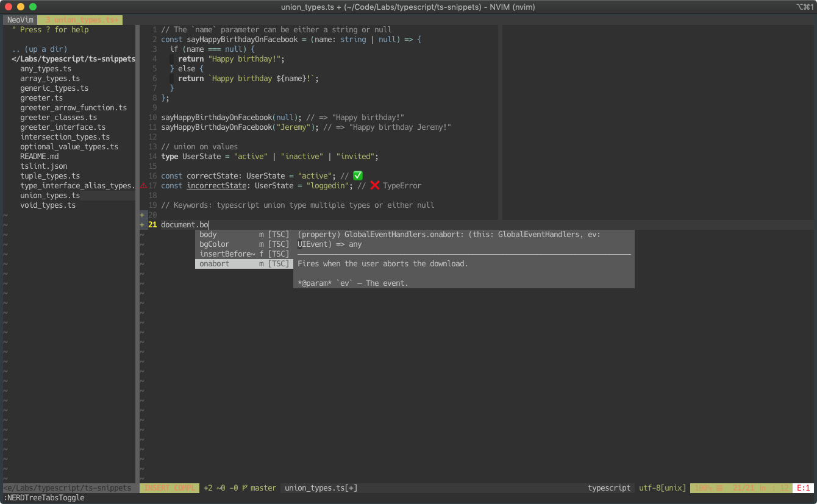Click the 'Press ? for help' hint
The width and height of the screenshot is (817, 504).
[x=50, y=30]
